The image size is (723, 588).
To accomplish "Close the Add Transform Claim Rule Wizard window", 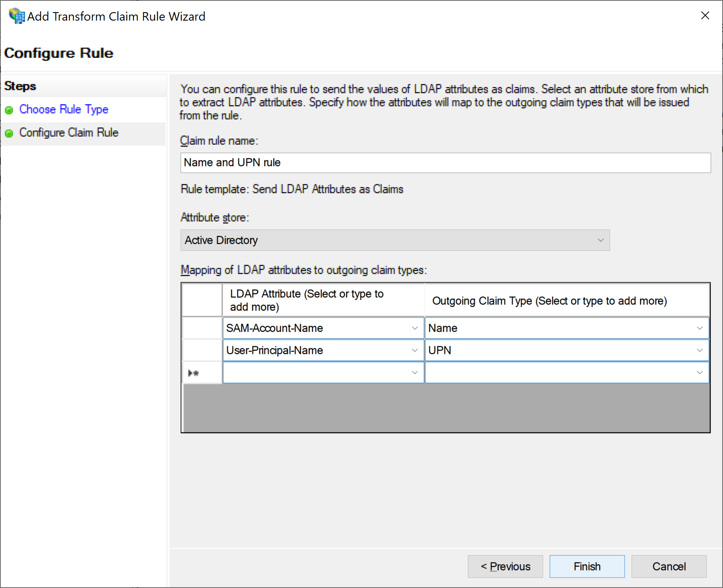I will (x=705, y=16).
